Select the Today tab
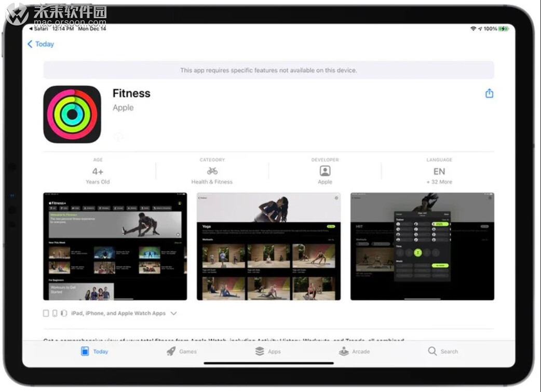 tap(94, 352)
